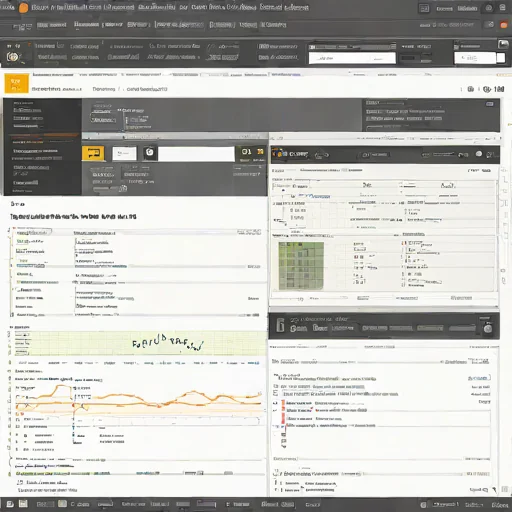Click the white input field in the top toolbar center
Viewport: 512px width, 512px height.
point(352,58)
